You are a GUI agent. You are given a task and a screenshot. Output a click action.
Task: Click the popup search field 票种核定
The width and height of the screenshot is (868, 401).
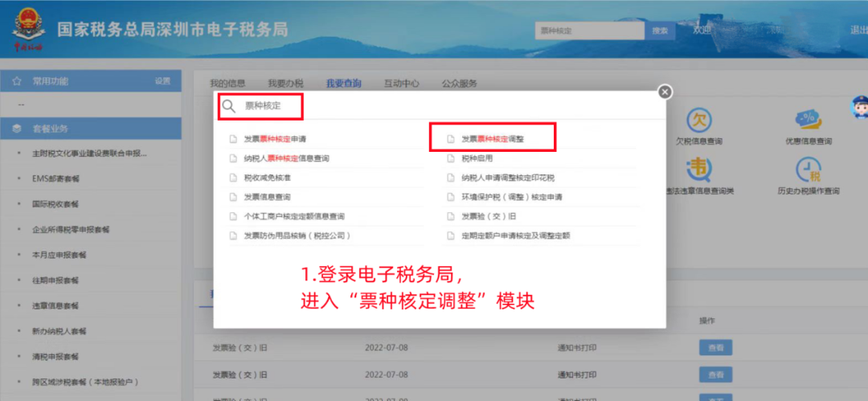tap(263, 106)
